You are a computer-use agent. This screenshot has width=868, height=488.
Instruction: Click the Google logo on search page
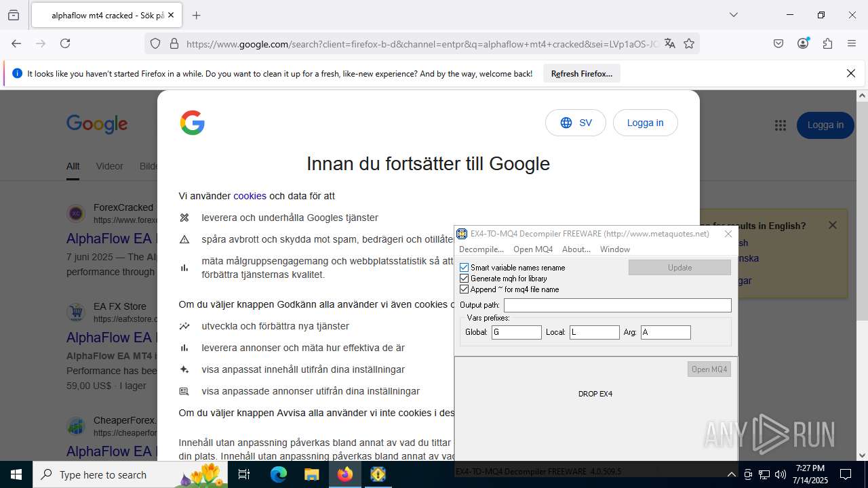pos(97,124)
